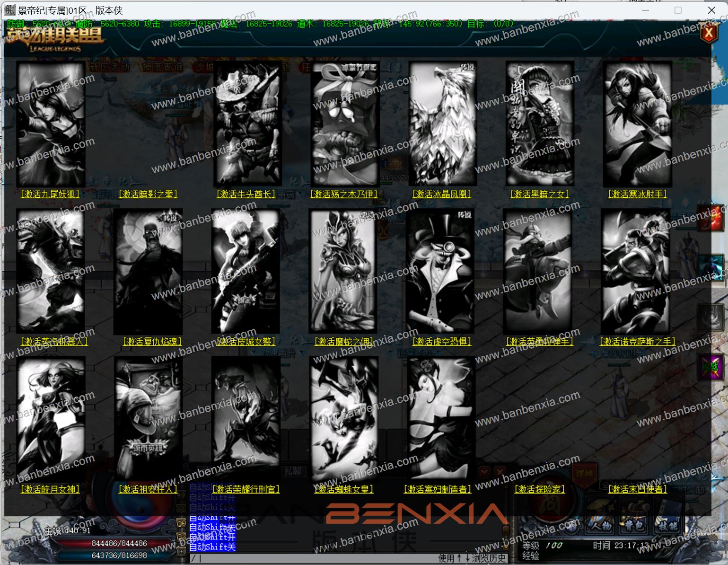Select the 虚空恐惧 top-hat hero card
Viewport: 728px width, 565px height.
(x=440, y=272)
